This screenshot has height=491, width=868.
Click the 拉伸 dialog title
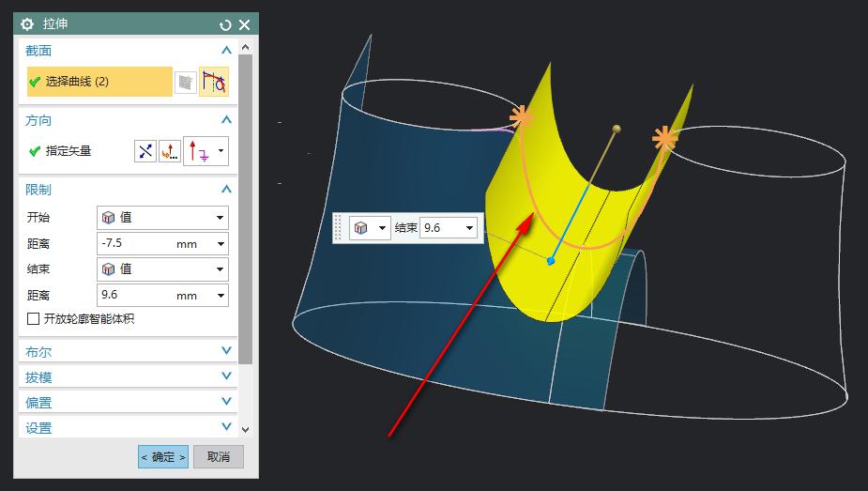click(x=55, y=23)
